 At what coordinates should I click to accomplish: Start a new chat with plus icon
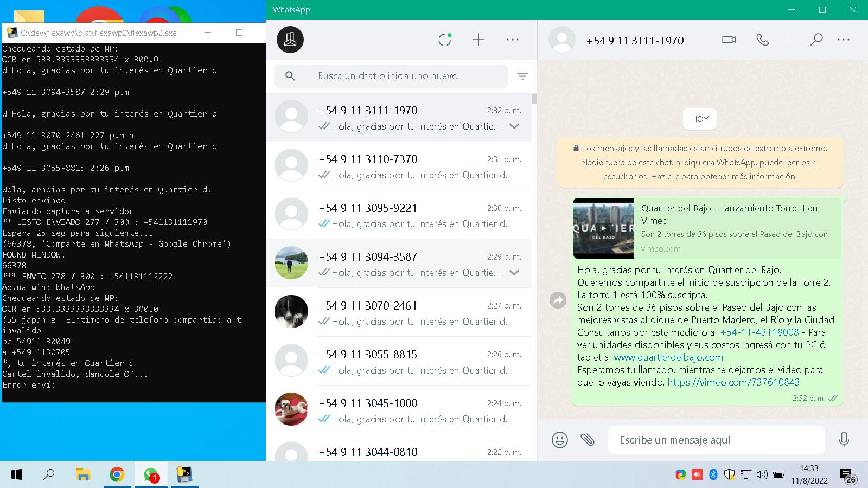click(478, 40)
